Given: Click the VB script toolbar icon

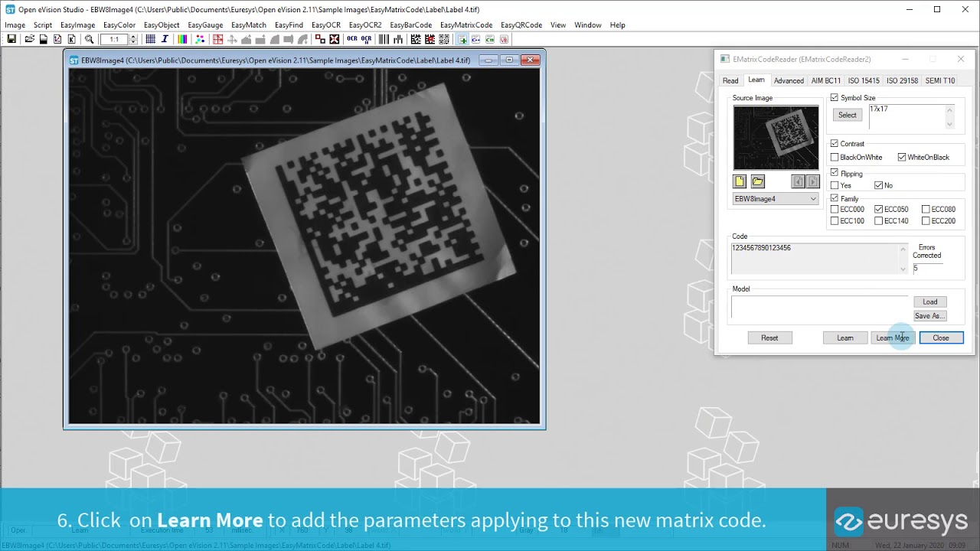Looking at the screenshot, I should 504,39.
